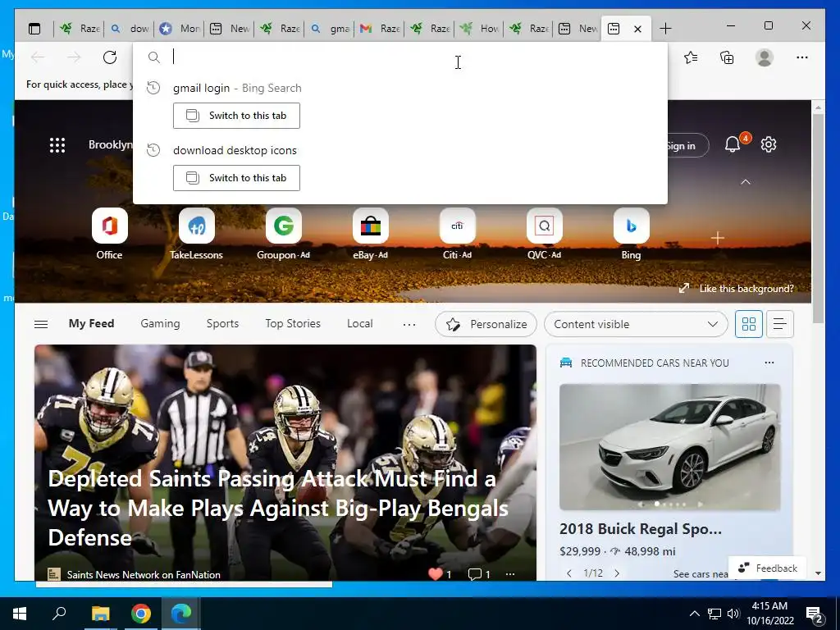Launch Google Chrome from the taskbar

click(141, 614)
